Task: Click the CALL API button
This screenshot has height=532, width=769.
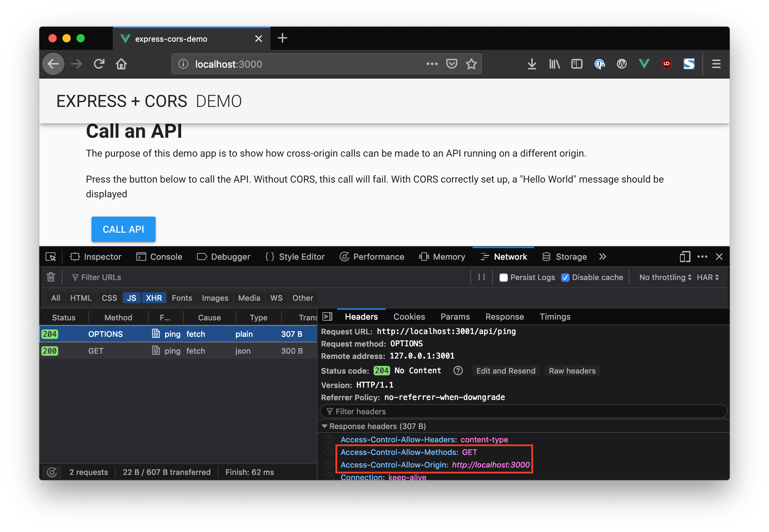Action: point(124,229)
